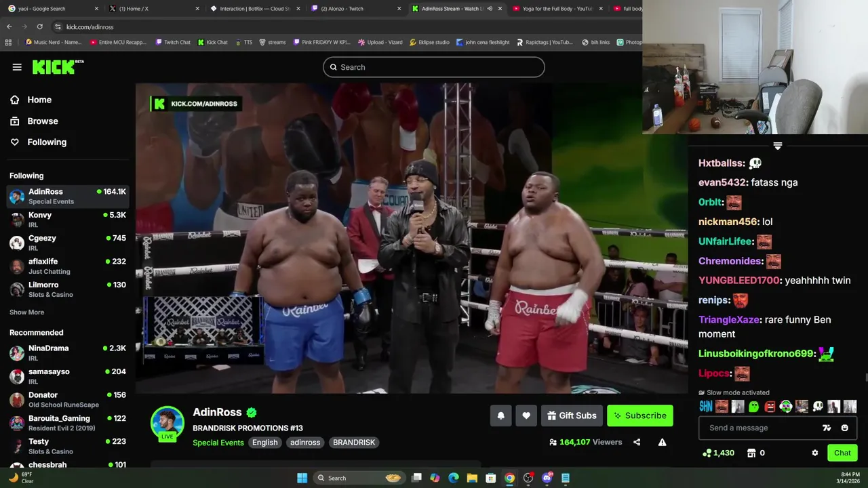Open Windows Start menu
The width and height of the screenshot is (868, 488).
click(302, 478)
